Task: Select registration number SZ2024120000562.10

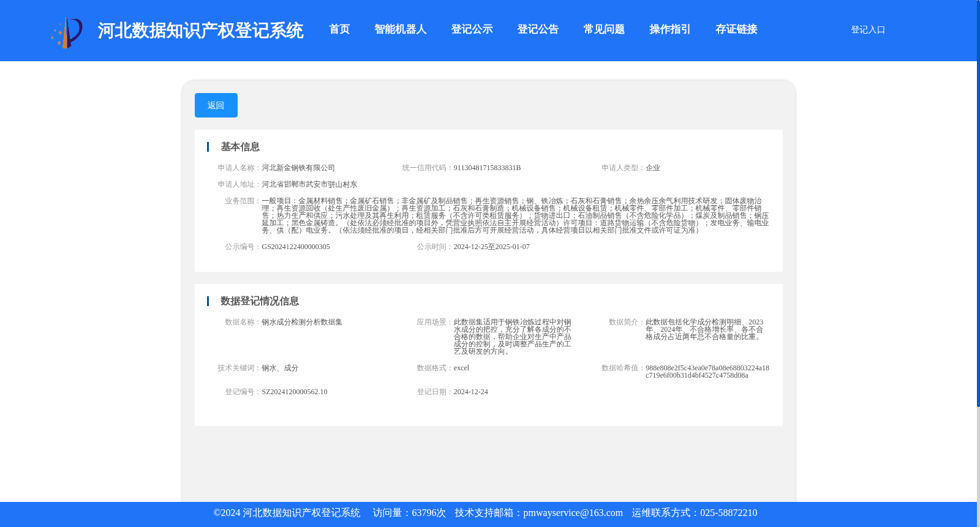Action: click(295, 392)
